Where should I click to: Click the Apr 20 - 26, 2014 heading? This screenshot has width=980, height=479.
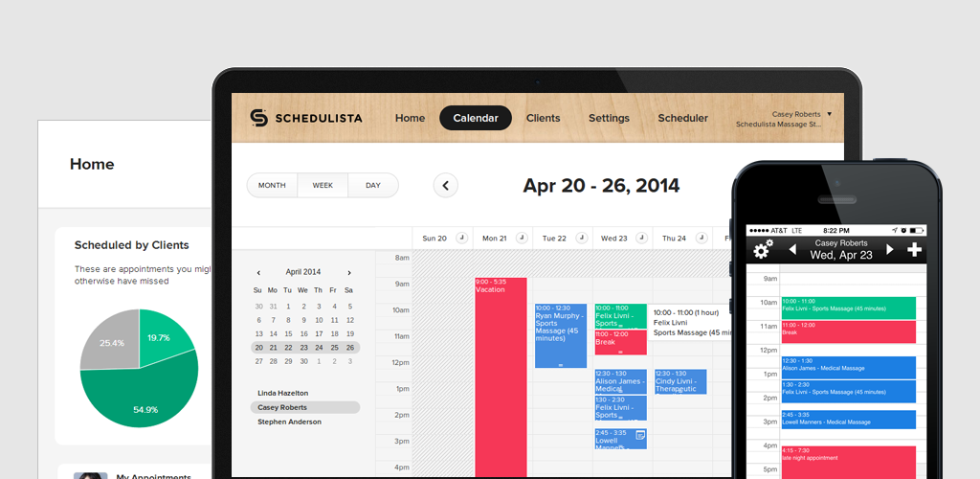601,186
